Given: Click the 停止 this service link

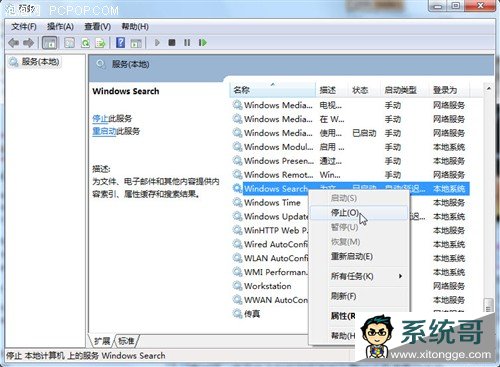Looking at the screenshot, I should click(x=100, y=118).
